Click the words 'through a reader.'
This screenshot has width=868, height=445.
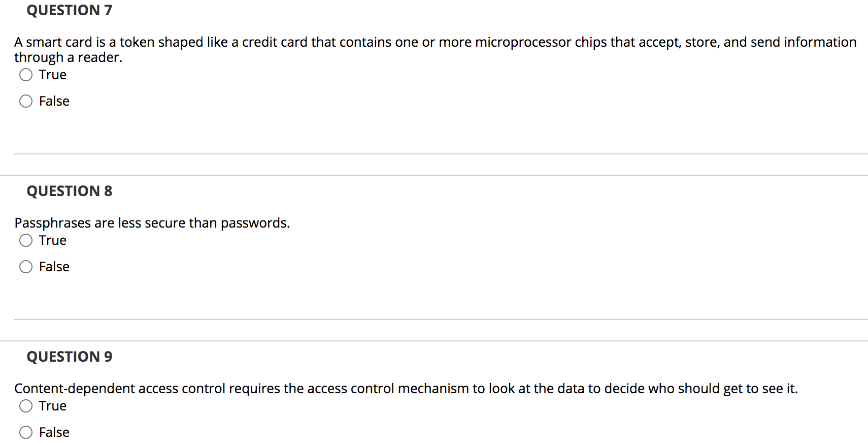point(69,57)
